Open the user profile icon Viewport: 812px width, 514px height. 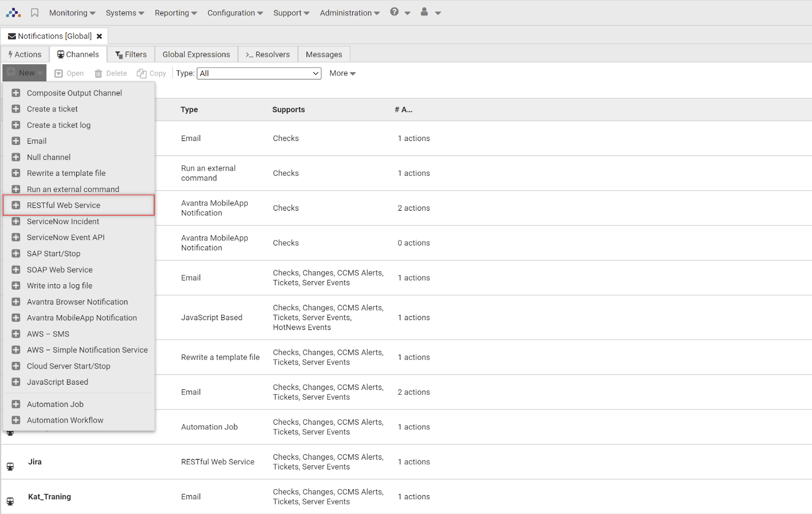click(x=424, y=12)
